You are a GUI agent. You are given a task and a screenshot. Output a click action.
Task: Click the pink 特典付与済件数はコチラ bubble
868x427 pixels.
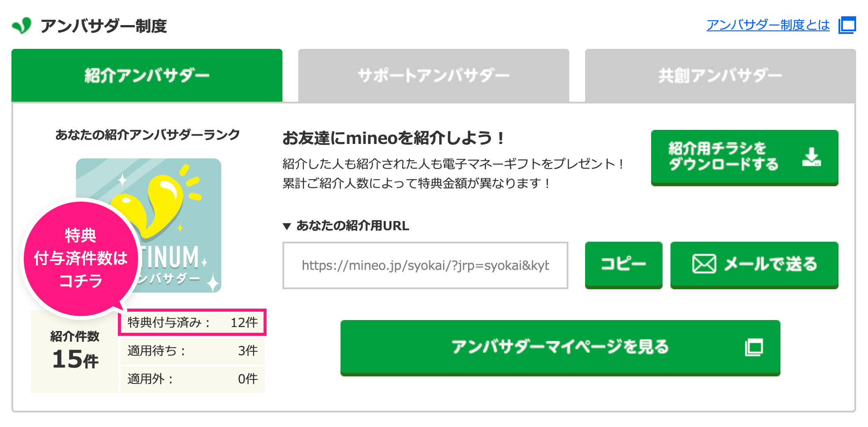tap(81, 258)
